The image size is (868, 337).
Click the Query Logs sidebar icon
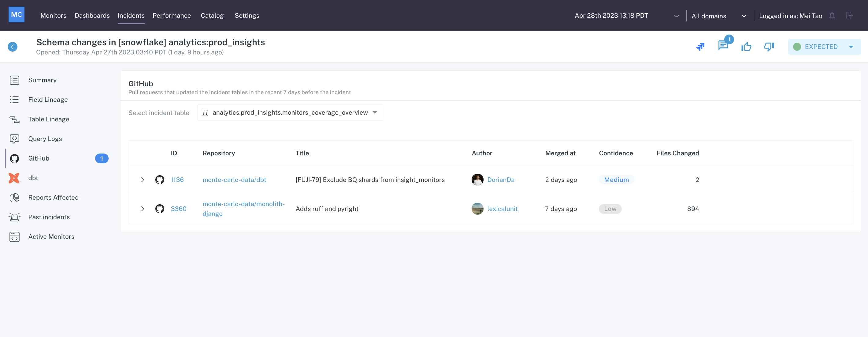click(14, 139)
